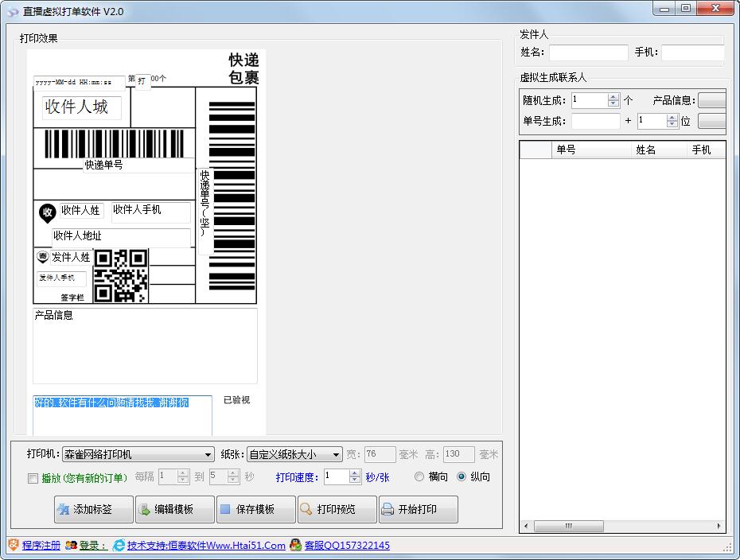The image size is (740, 560).
Task: Open 打印预览 print preview
Action: pos(337,509)
